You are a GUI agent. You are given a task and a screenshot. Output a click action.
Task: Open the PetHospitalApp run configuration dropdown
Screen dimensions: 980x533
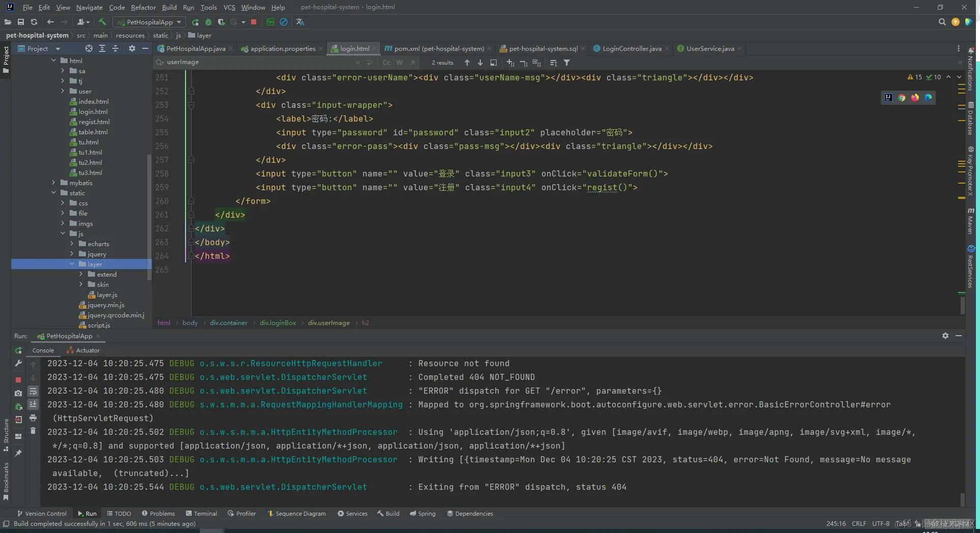tap(149, 22)
